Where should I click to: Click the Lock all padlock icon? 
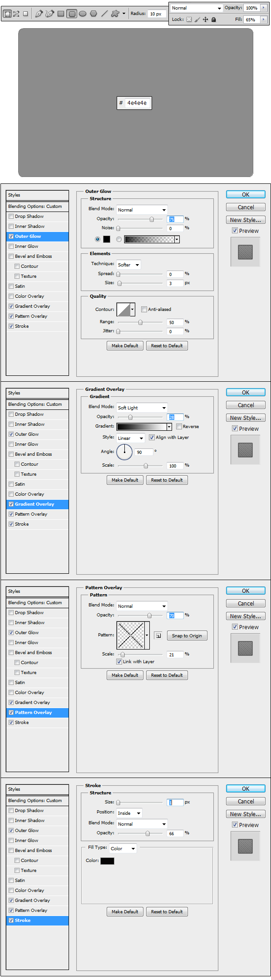pyautogui.click(x=214, y=20)
